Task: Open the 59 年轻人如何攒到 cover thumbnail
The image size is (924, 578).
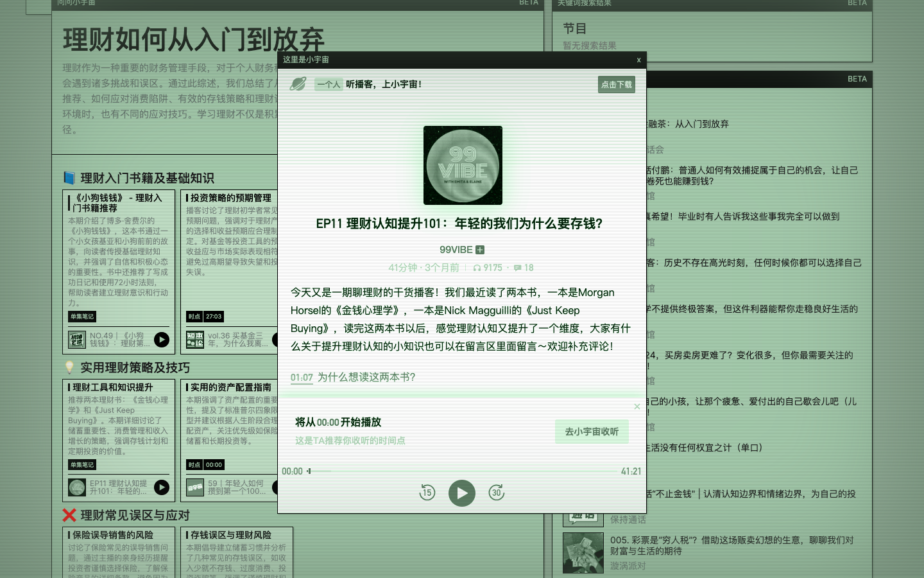Action: click(x=195, y=487)
